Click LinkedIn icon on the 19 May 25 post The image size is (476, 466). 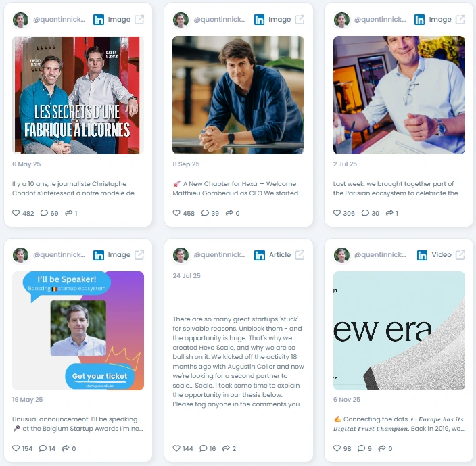(99, 255)
